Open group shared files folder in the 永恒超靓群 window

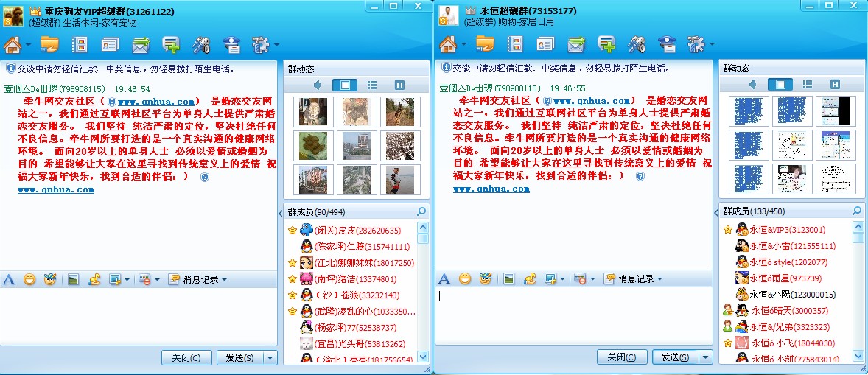[485, 45]
